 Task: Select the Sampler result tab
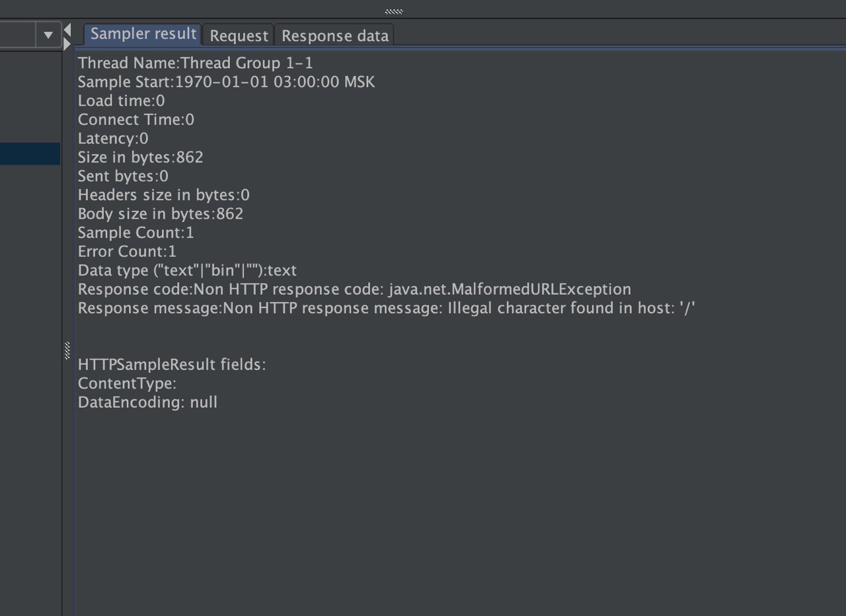coord(143,34)
